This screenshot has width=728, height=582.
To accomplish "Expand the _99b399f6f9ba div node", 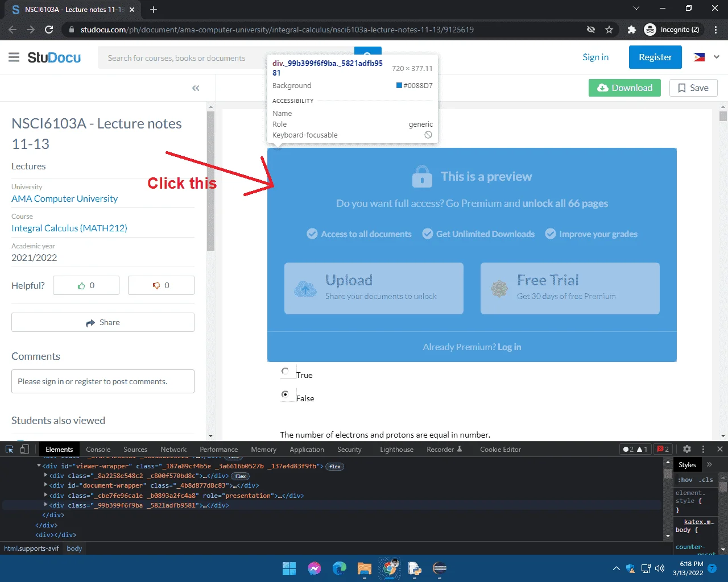I will point(45,505).
